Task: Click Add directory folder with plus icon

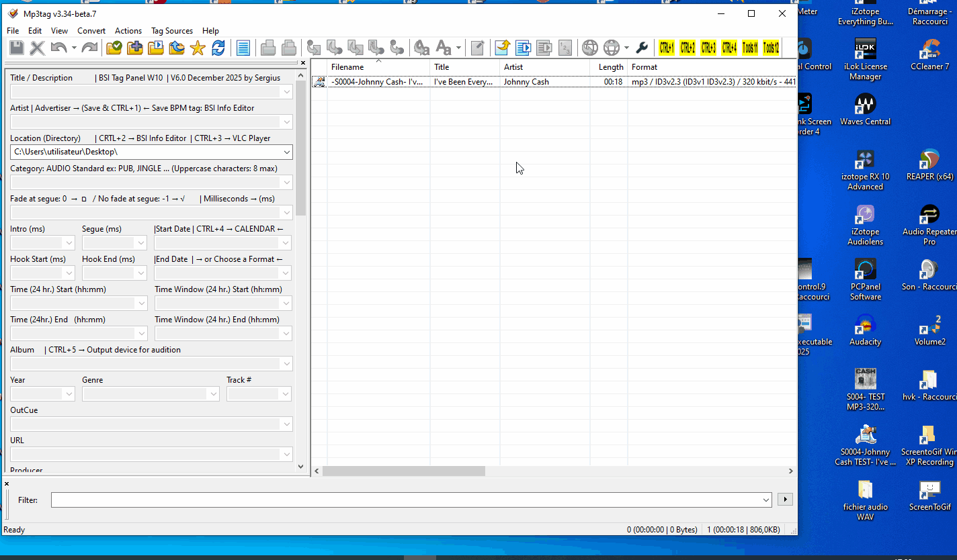Action: coord(135,48)
